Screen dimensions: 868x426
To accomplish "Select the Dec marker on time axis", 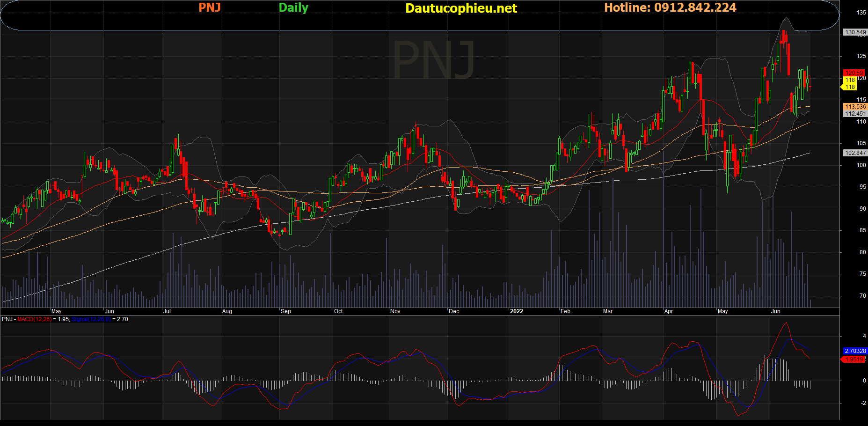I will pos(453,311).
